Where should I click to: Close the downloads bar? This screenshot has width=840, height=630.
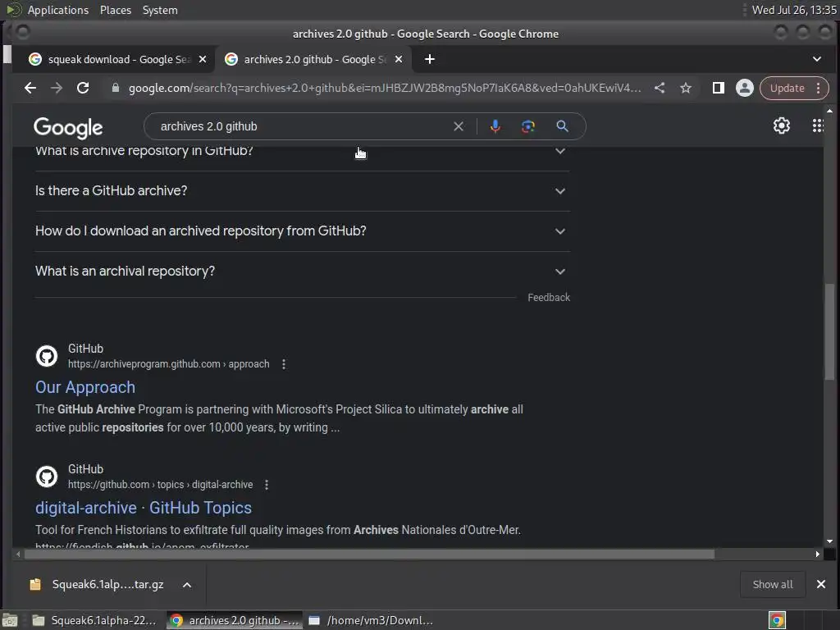click(x=820, y=584)
